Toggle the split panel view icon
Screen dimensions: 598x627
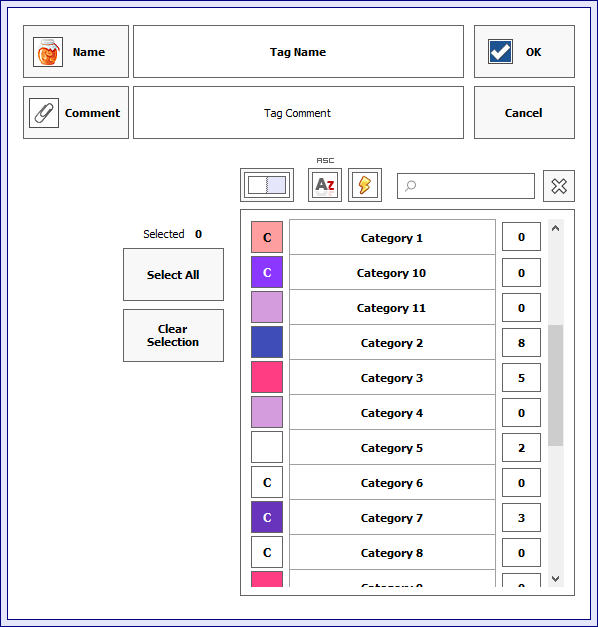click(267, 185)
